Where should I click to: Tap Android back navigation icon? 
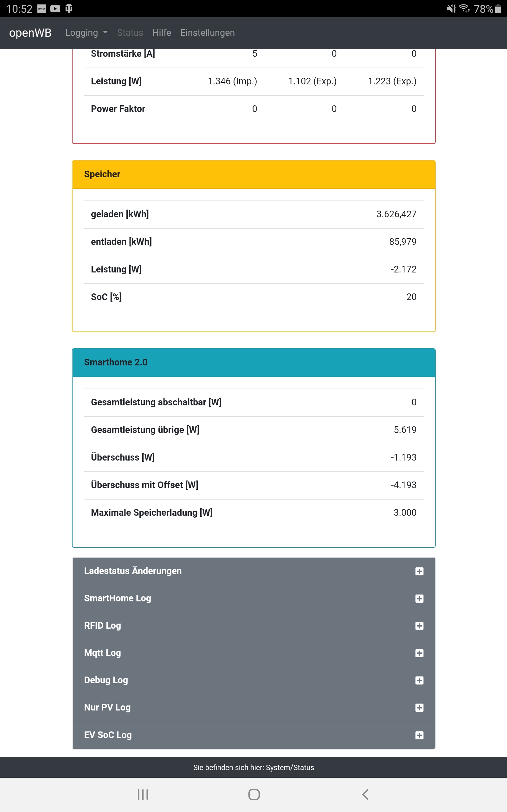point(365,794)
